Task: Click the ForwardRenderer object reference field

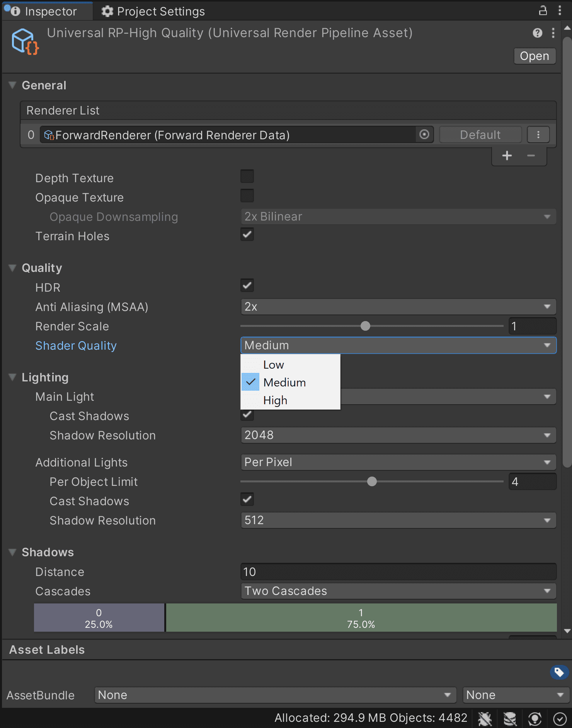Action: pos(237,135)
